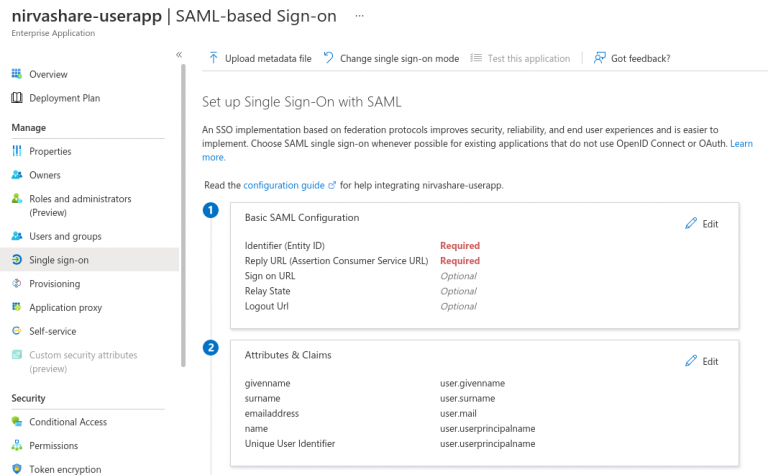Viewport: 768px width, 475px height.
Task: Click the Self-service icon
Action: click(17, 331)
